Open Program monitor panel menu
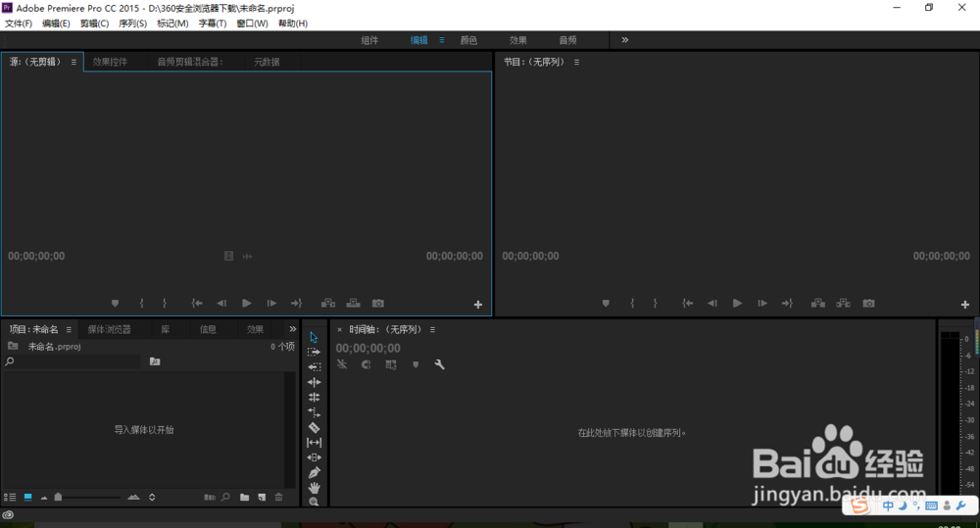 point(576,62)
